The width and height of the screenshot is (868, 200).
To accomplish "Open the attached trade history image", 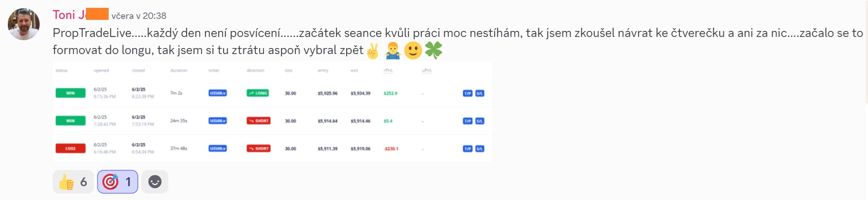I will [x=272, y=111].
